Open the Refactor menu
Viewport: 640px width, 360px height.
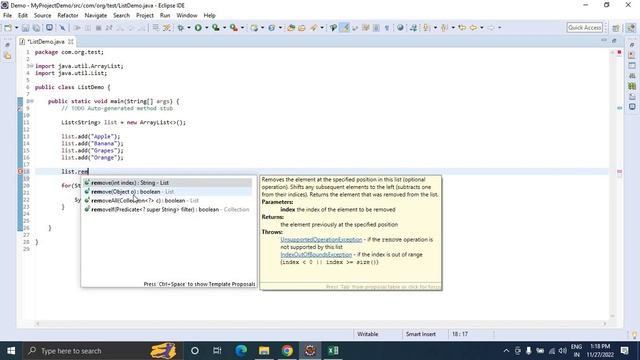68,16
